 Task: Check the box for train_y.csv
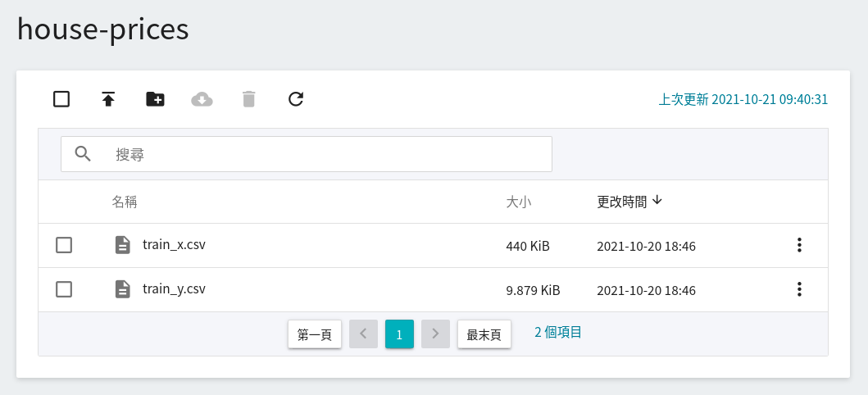64,289
